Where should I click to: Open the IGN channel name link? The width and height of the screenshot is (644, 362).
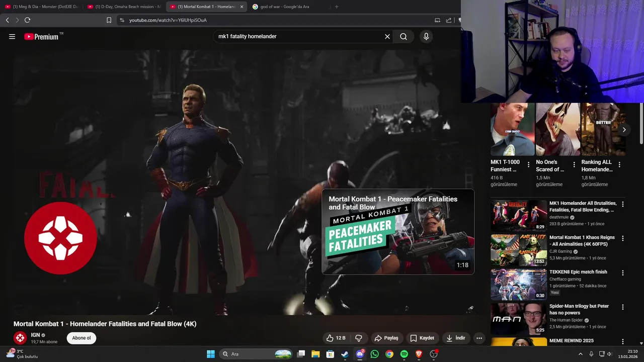pyautogui.click(x=35, y=335)
